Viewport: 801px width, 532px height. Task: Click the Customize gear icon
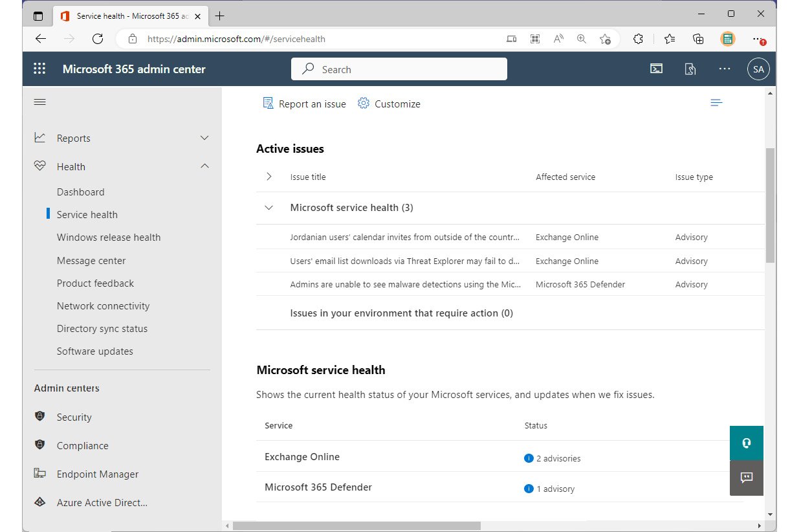point(364,104)
